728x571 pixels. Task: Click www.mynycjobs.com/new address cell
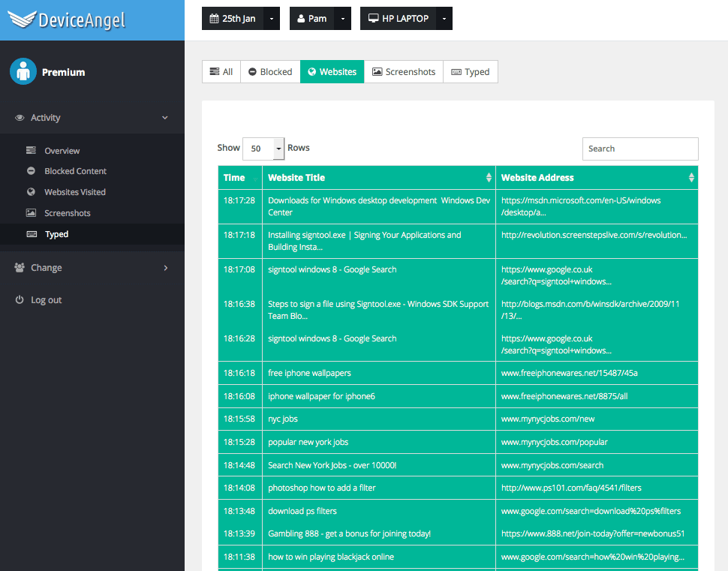597,419
